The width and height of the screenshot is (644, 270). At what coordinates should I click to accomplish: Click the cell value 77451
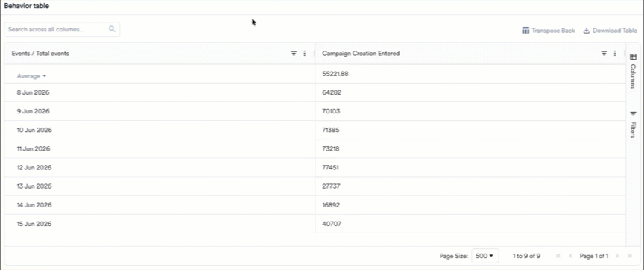click(x=331, y=168)
